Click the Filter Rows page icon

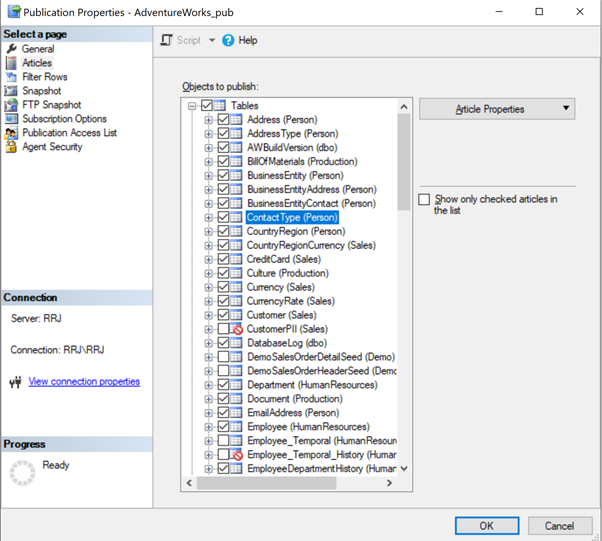[x=12, y=77]
